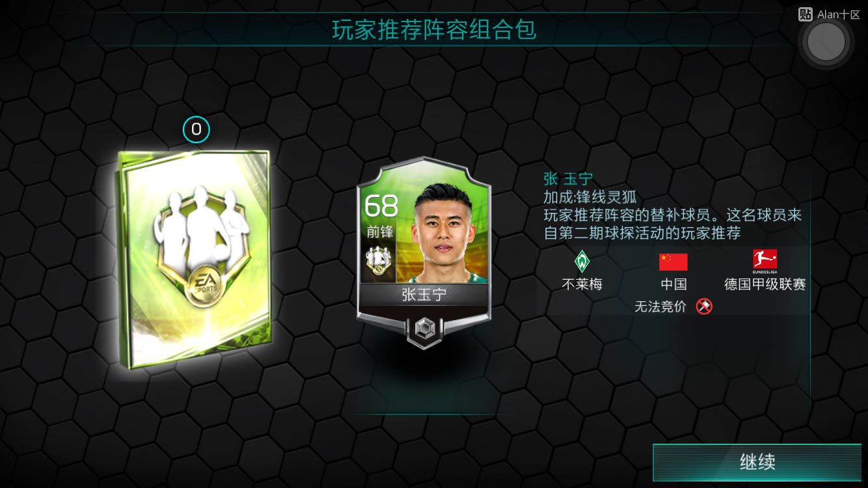
Task: Tap the 加成:锋线灵狐 boost text
Action: point(590,197)
